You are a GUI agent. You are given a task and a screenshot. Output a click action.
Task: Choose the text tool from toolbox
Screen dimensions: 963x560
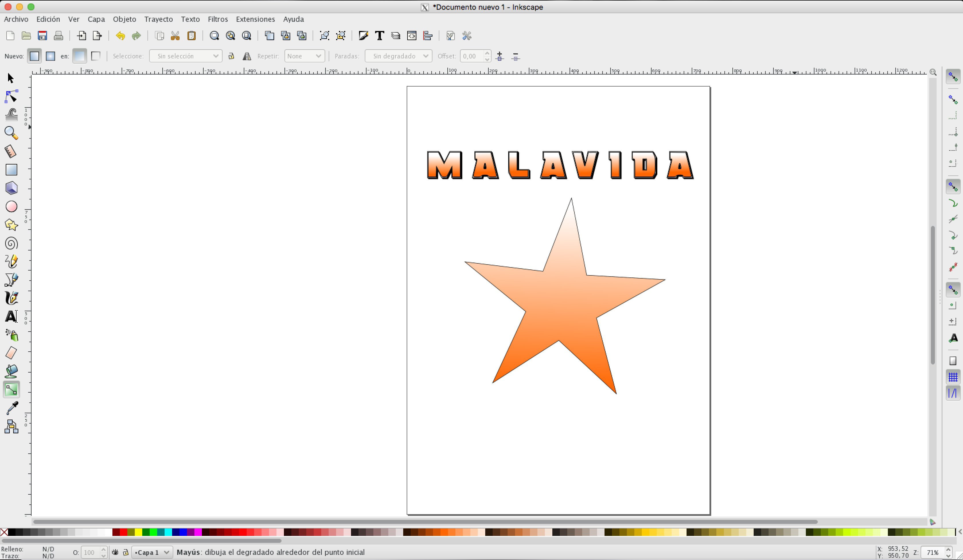click(10, 317)
